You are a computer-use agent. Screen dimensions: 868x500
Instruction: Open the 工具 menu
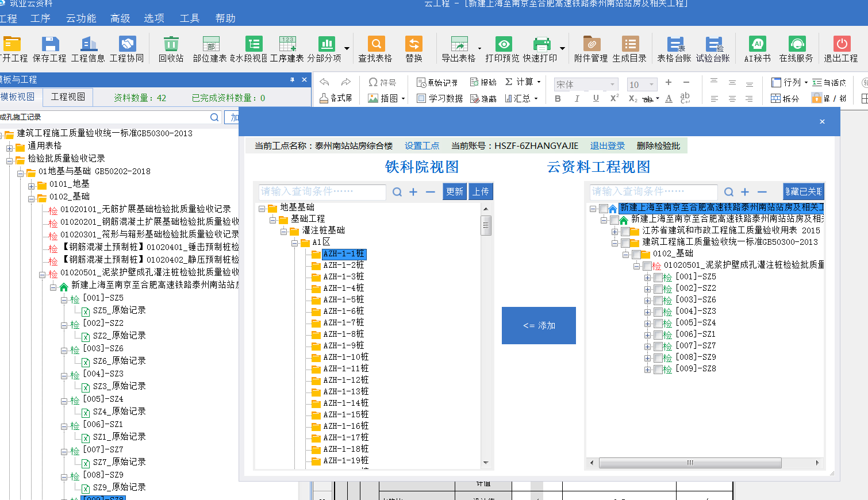click(189, 18)
